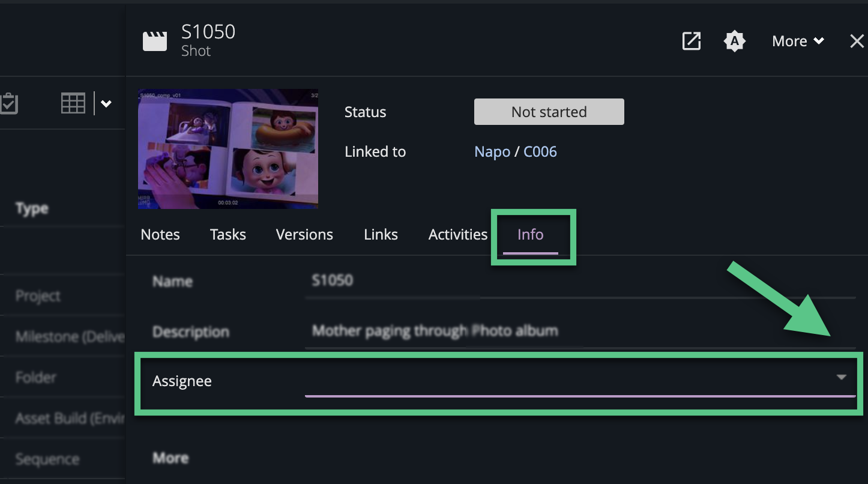Close the S1050 details panel
The image size is (868, 484).
[857, 41]
